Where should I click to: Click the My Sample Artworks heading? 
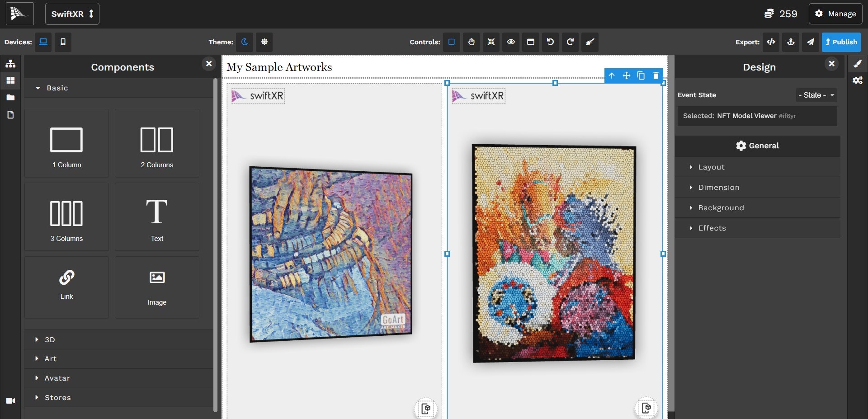279,67
